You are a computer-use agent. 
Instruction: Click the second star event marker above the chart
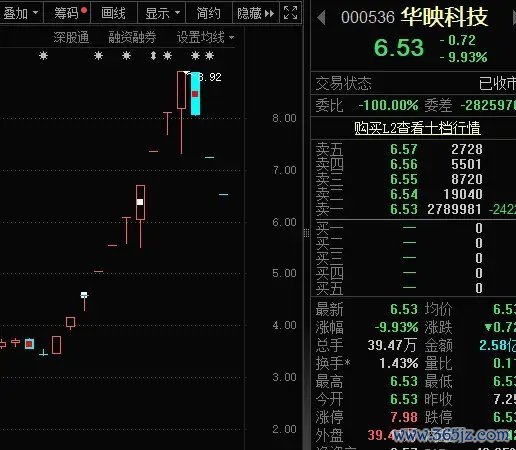coord(98,55)
